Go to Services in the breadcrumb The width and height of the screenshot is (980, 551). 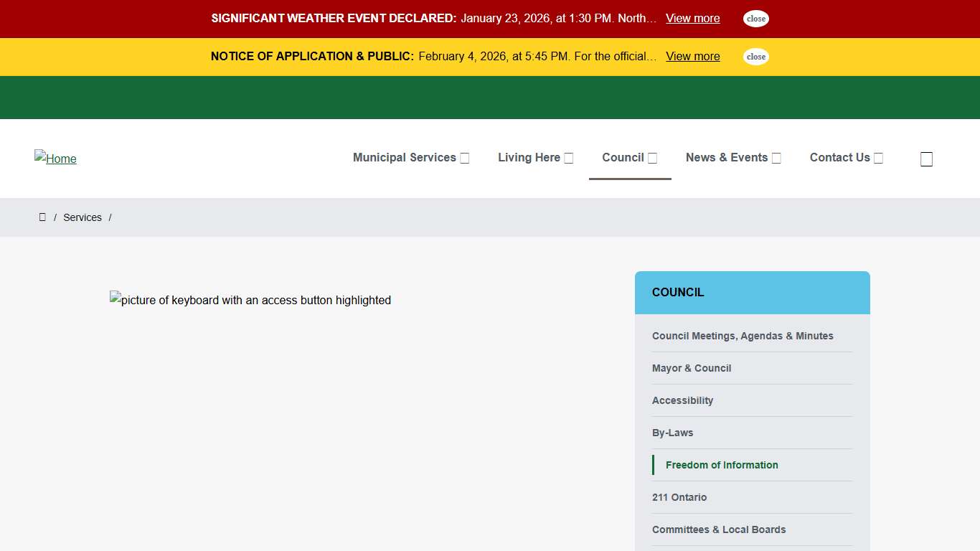coord(83,217)
